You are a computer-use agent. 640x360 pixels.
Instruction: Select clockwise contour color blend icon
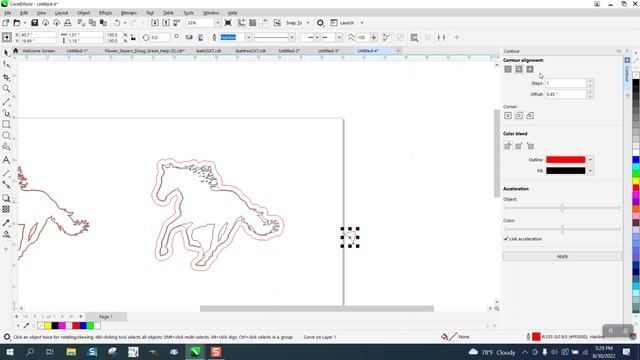click(x=519, y=146)
